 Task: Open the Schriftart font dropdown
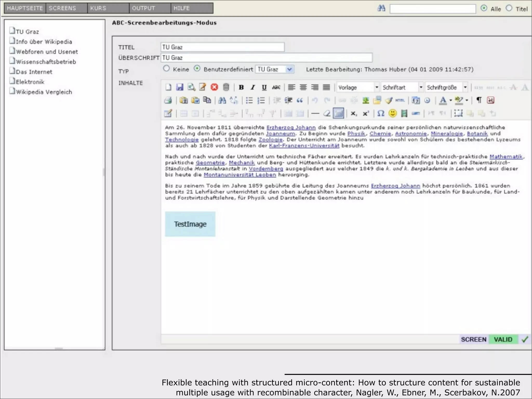point(421,87)
